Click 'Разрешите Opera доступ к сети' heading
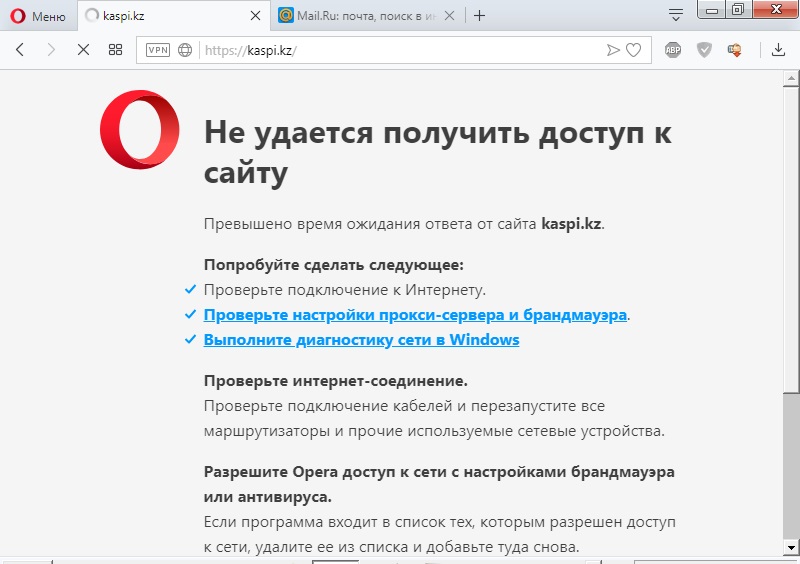 [x=439, y=484]
